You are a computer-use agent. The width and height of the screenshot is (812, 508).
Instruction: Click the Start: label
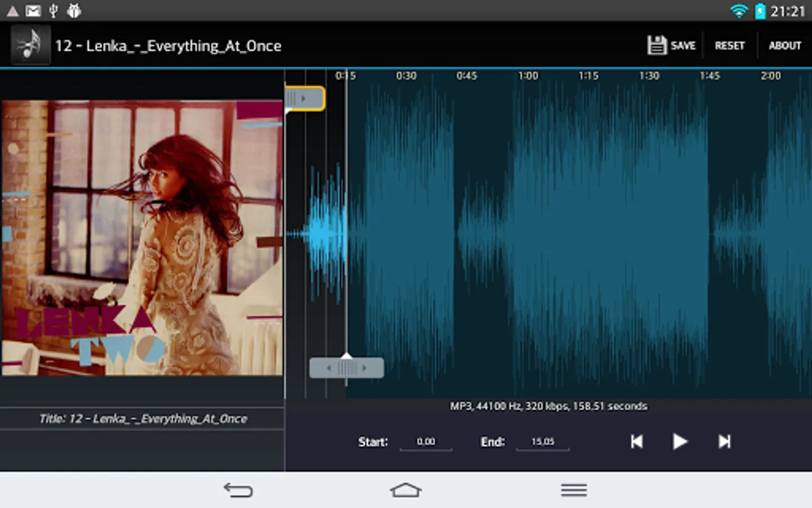click(373, 442)
